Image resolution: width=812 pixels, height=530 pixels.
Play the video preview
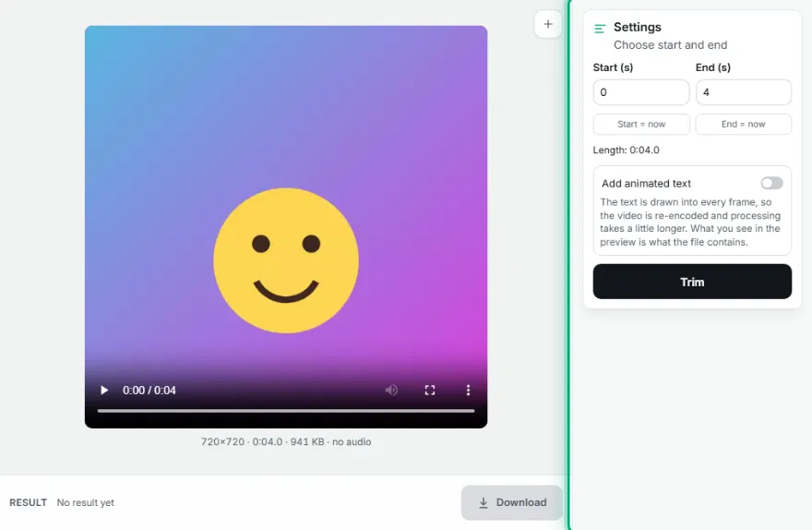[x=104, y=391]
